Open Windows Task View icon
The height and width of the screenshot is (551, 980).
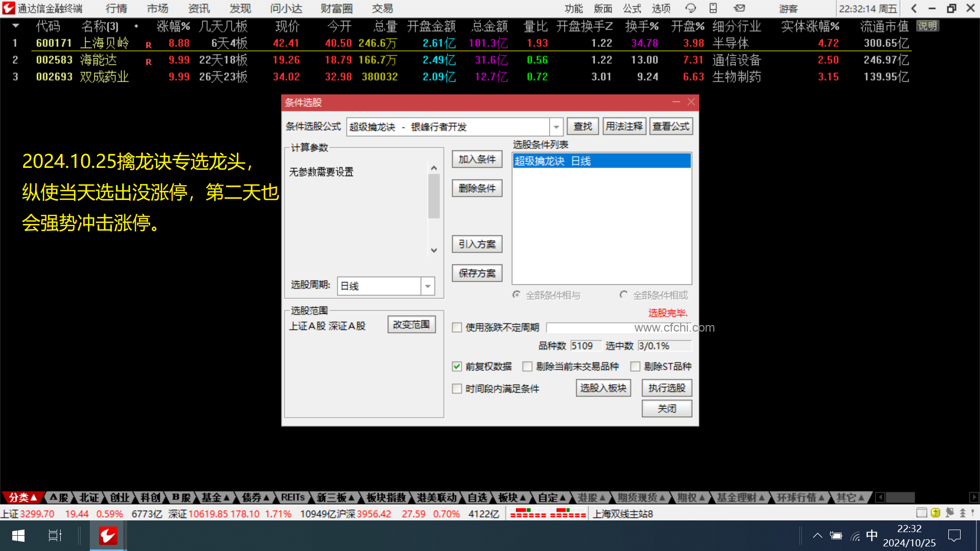pyautogui.click(x=55, y=536)
